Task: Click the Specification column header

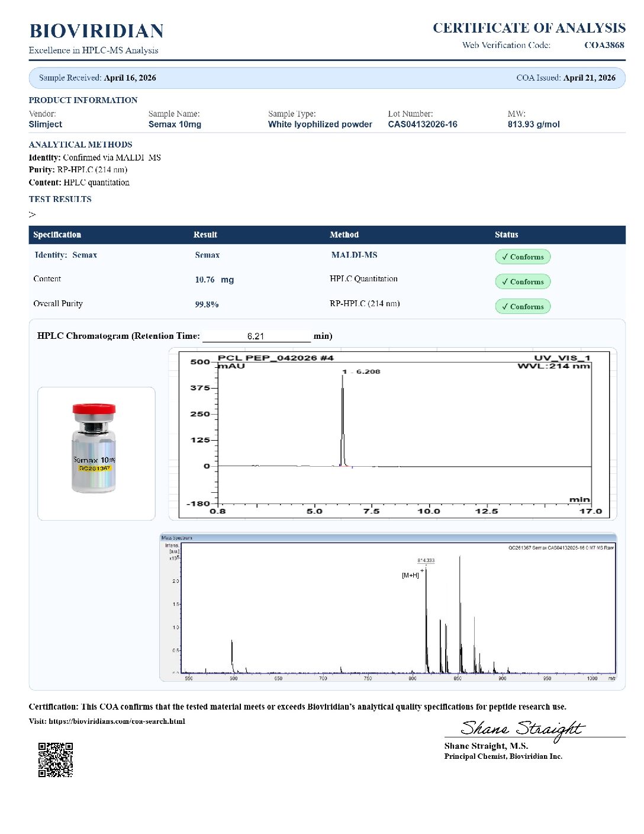Action: point(57,235)
